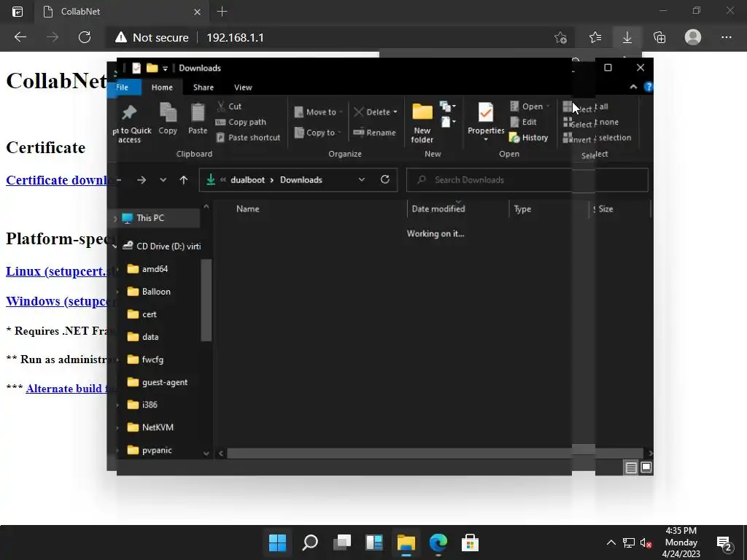Open address bar history dropdown
The width and height of the screenshot is (747, 560).
362,179
